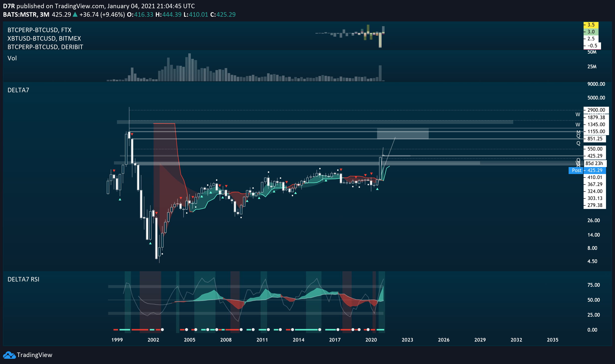Click the -0.5 scale label
This screenshot has width=615, height=364.
pyautogui.click(x=592, y=46)
